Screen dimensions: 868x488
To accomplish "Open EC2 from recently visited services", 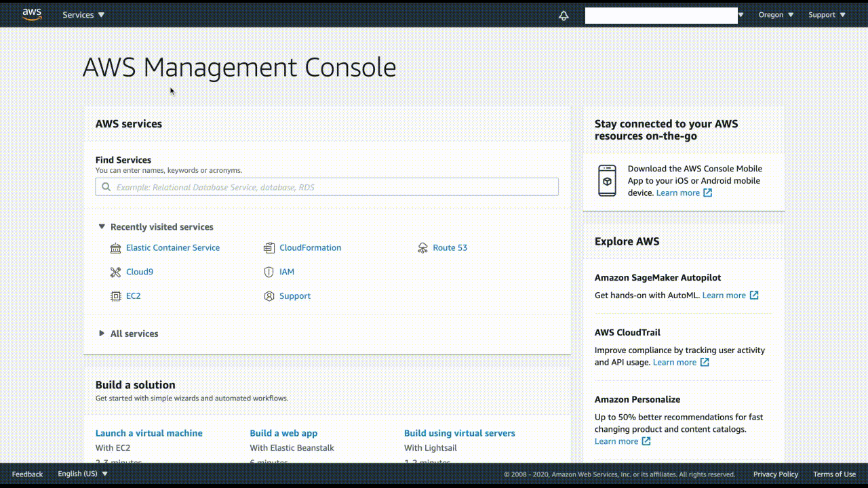I will coord(133,296).
